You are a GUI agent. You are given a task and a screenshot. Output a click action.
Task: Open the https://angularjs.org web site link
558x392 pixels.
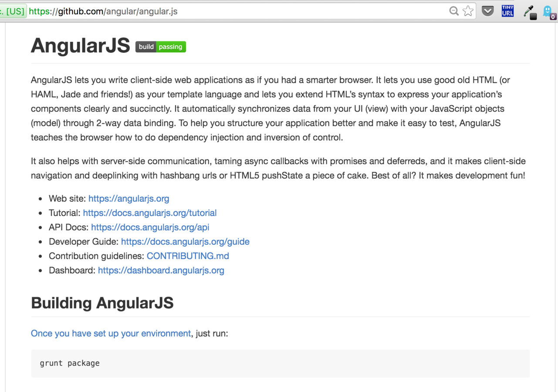[x=129, y=199]
